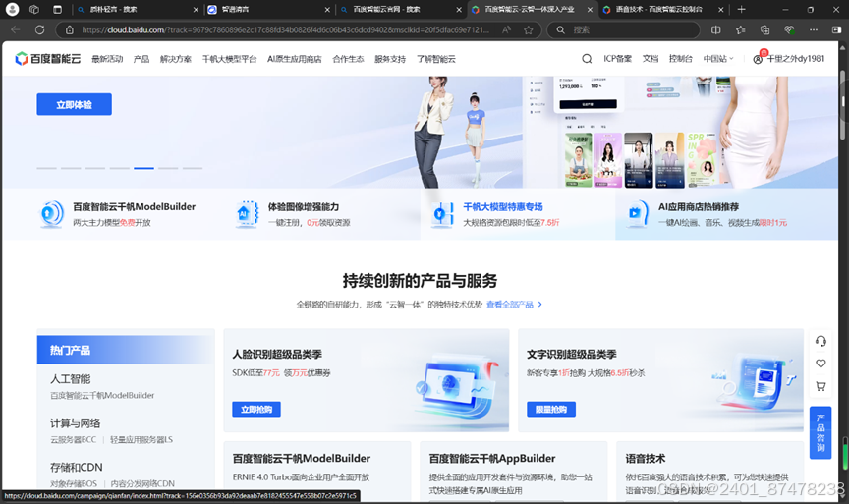Select the active fifth carousel indicator
This screenshot has height=504, width=849.
[x=144, y=168]
